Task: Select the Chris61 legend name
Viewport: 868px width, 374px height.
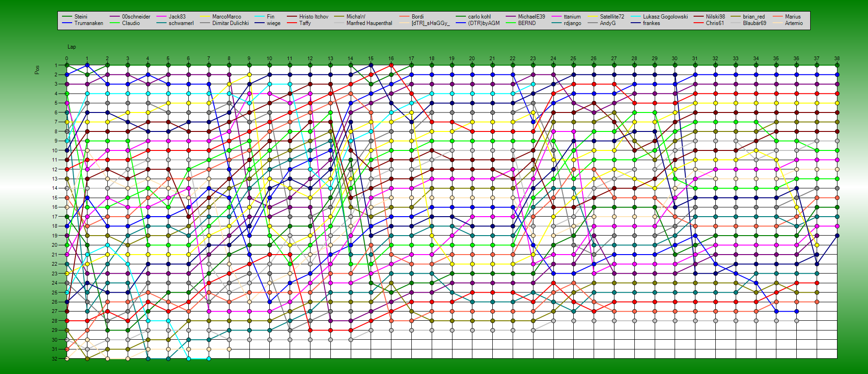Action: point(715,23)
